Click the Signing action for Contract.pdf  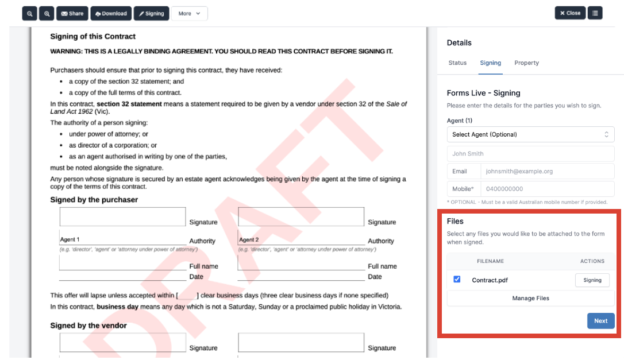point(592,280)
